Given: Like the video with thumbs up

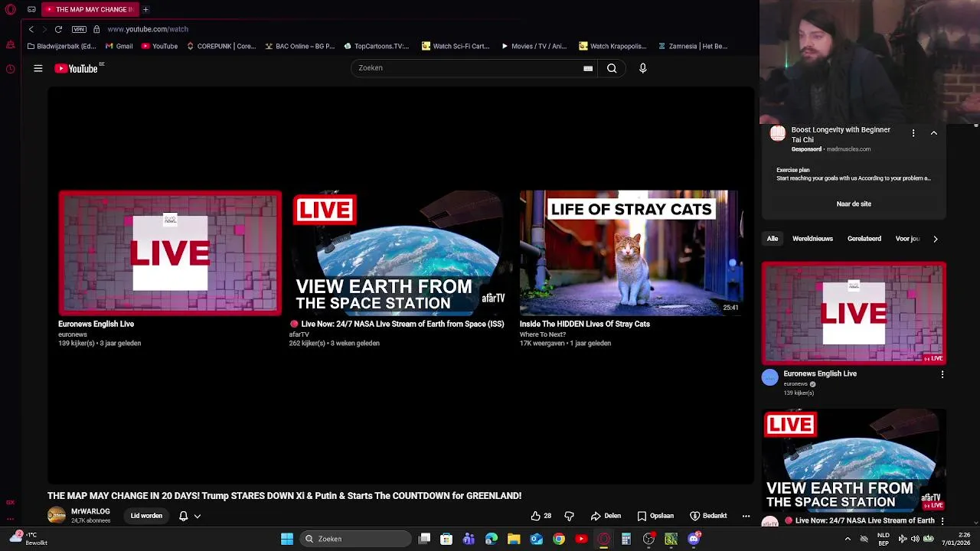Looking at the screenshot, I should pos(541,516).
